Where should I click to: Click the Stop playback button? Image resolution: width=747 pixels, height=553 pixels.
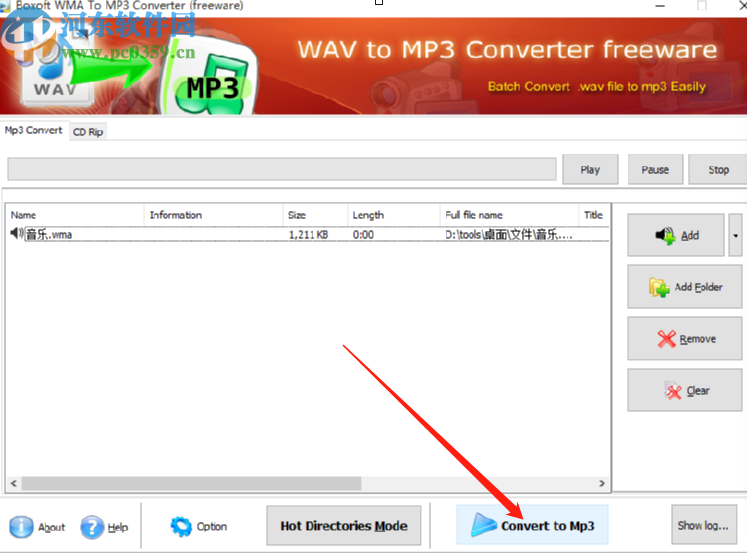[x=718, y=170]
